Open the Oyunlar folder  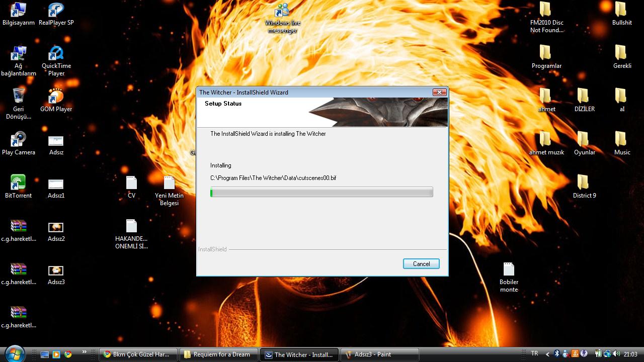[584, 144]
